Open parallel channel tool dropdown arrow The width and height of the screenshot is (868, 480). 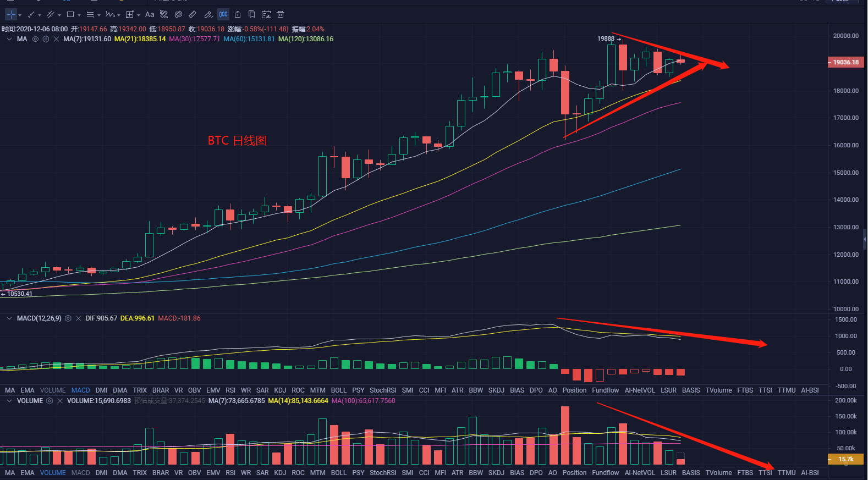(59, 15)
